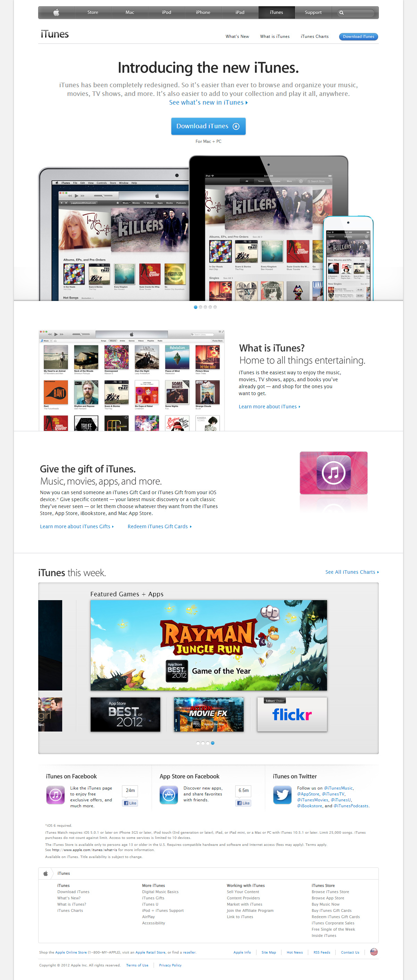Screen dimensions: 417x980
Task: Select the third iTunes this week carousel dot
Action: (x=208, y=743)
